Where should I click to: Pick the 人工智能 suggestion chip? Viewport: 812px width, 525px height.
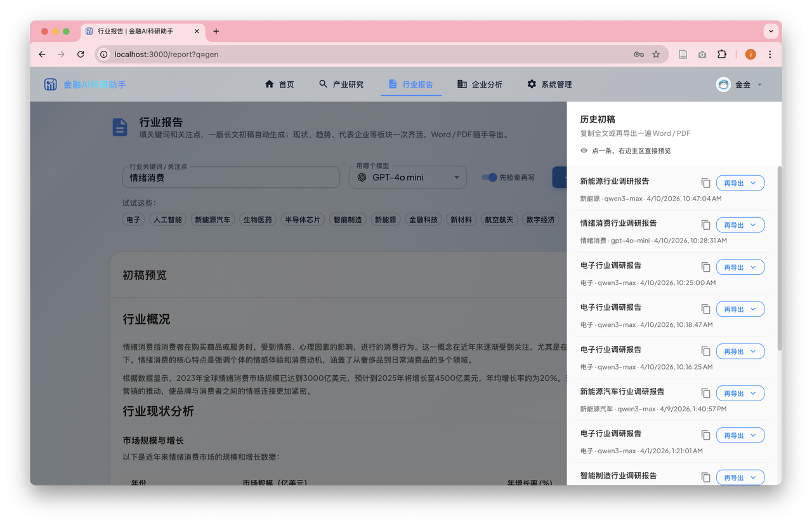click(167, 220)
